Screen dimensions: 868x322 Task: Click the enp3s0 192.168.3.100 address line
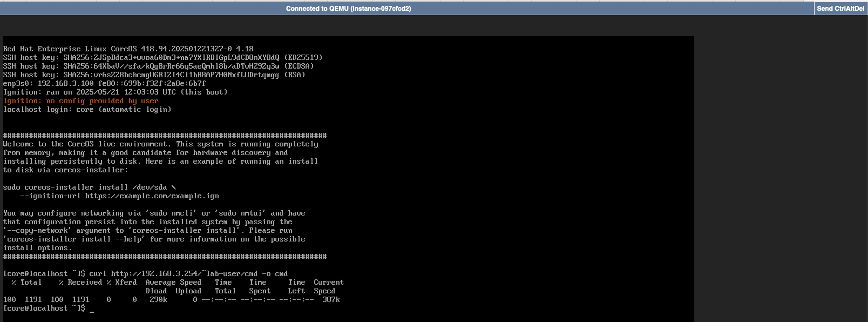pyautogui.click(x=105, y=84)
